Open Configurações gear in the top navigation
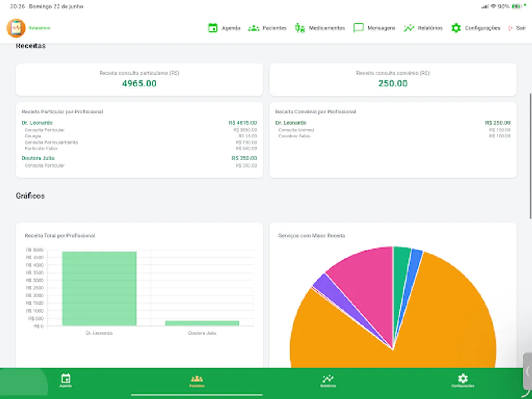Screen dimensions: 532x399 coord(456,28)
